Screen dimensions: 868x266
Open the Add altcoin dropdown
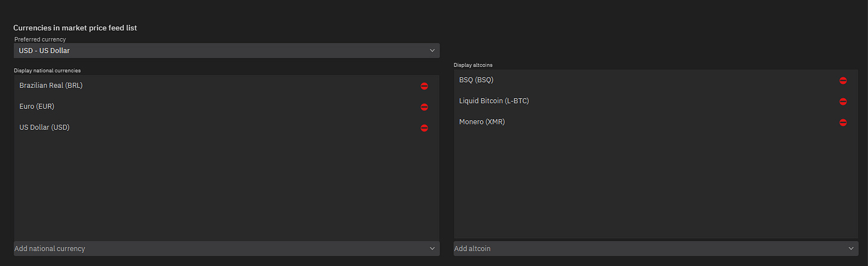point(656,248)
